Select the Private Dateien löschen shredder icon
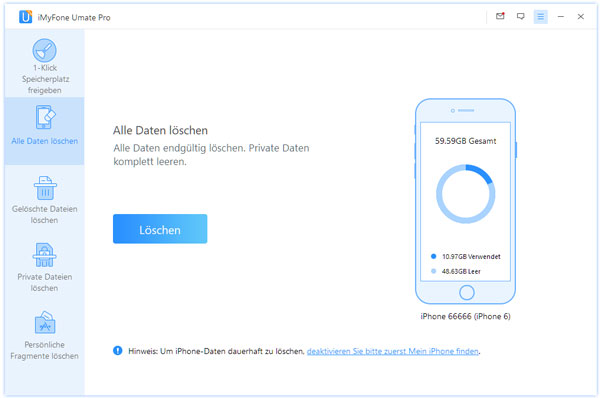Image resolution: width=600 pixels, height=398 pixels. [44, 255]
